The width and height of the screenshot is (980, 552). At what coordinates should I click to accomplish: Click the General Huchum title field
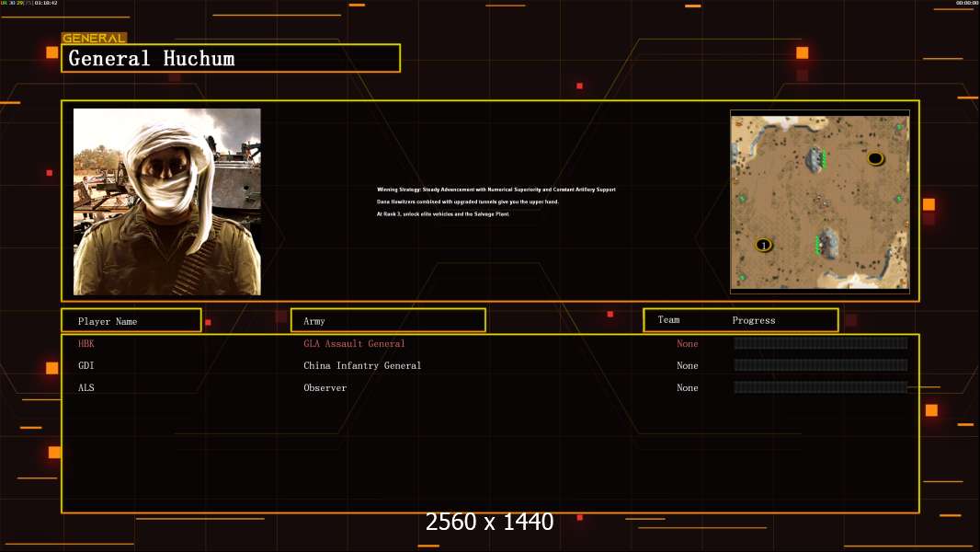pyautogui.click(x=231, y=58)
